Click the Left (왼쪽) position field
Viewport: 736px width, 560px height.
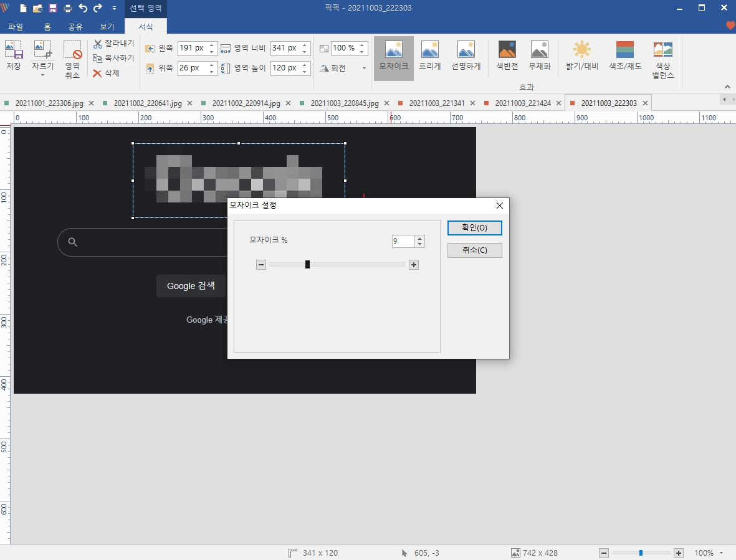(193, 49)
